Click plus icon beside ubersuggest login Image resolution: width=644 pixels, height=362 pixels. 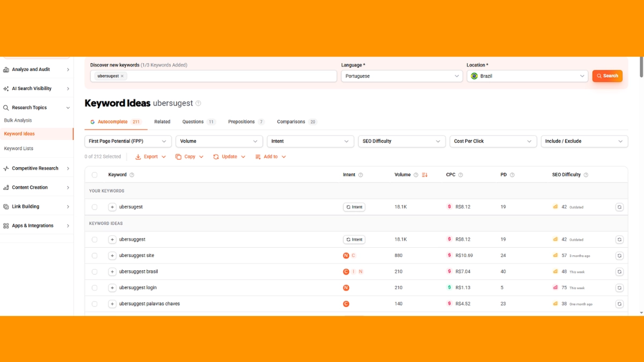tap(112, 288)
